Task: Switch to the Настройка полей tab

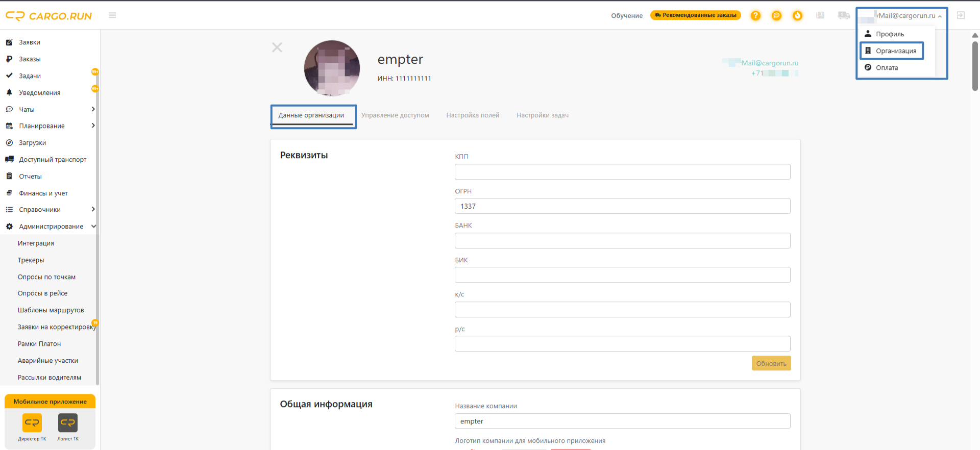Action: tap(473, 115)
